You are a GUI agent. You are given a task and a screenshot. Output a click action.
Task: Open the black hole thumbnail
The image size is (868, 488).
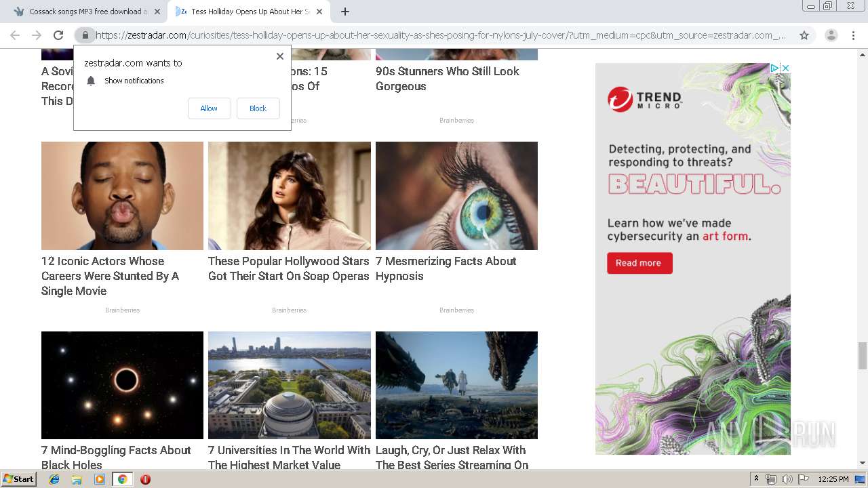pos(122,385)
